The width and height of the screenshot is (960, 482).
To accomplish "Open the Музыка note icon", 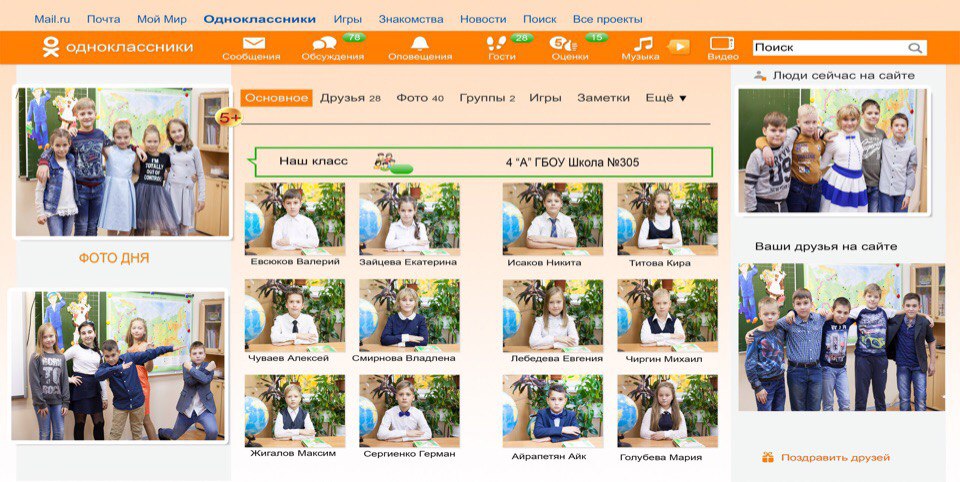I will (642, 44).
